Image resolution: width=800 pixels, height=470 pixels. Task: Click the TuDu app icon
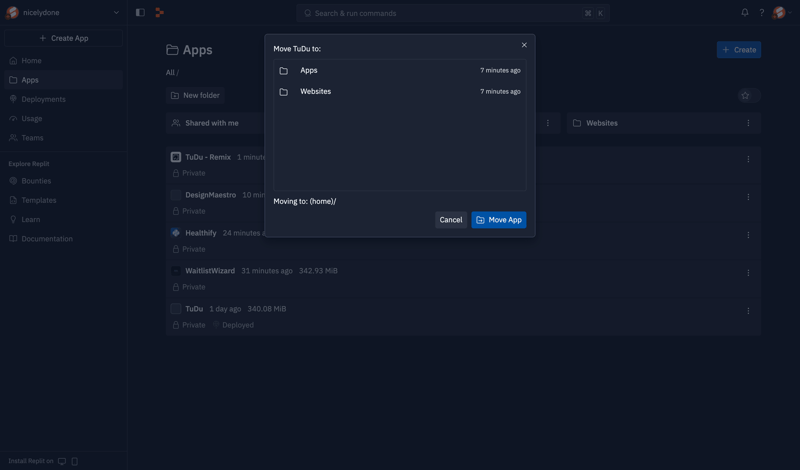(x=176, y=309)
